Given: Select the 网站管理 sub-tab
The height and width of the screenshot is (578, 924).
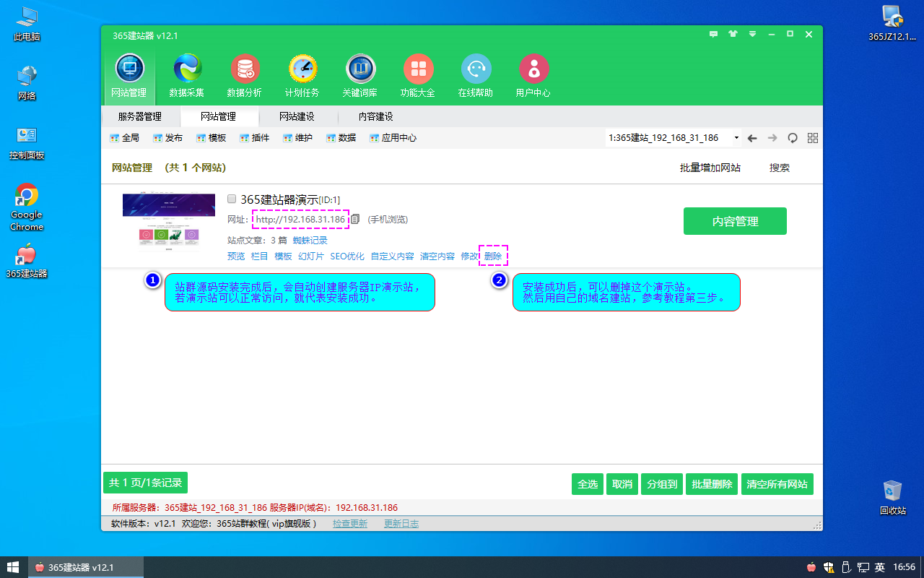Looking at the screenshot, I should [x=218, y=116].
